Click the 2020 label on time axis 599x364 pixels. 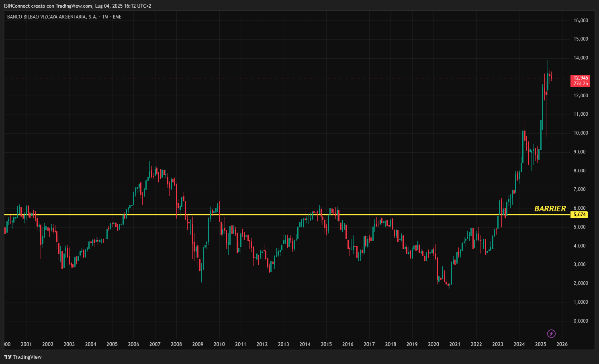(433, 344)
